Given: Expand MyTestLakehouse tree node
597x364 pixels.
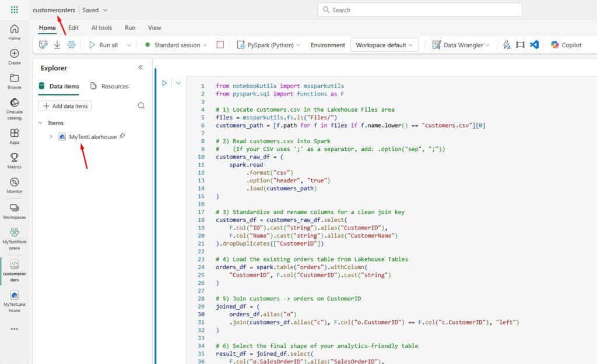Looking at the screenshot, I should tap(51, 136).
